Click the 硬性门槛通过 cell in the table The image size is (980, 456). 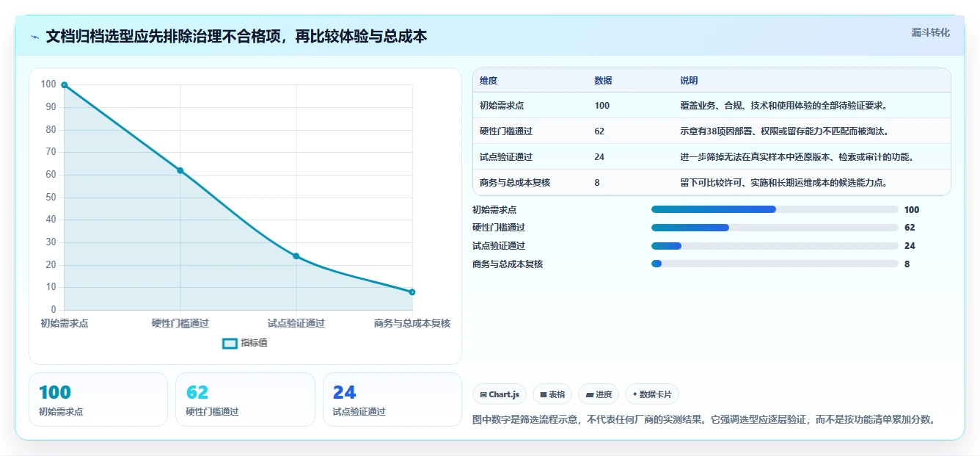(506, 131)
